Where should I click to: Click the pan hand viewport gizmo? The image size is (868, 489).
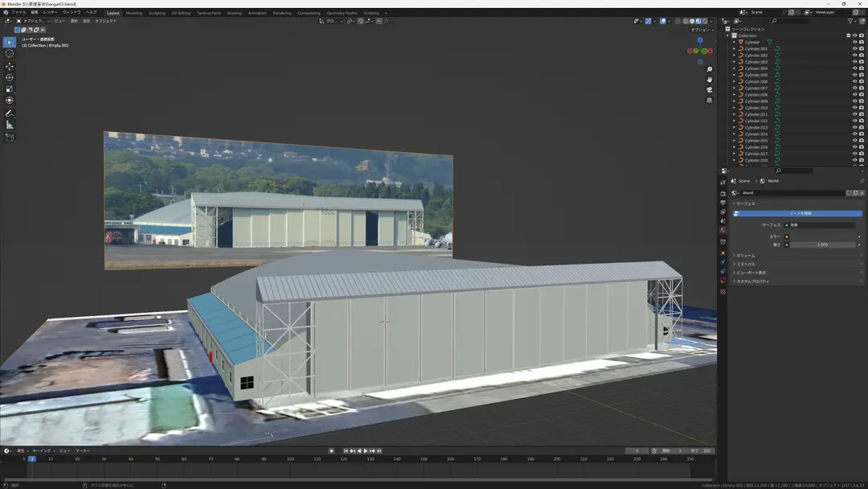[x=709, y=80]
